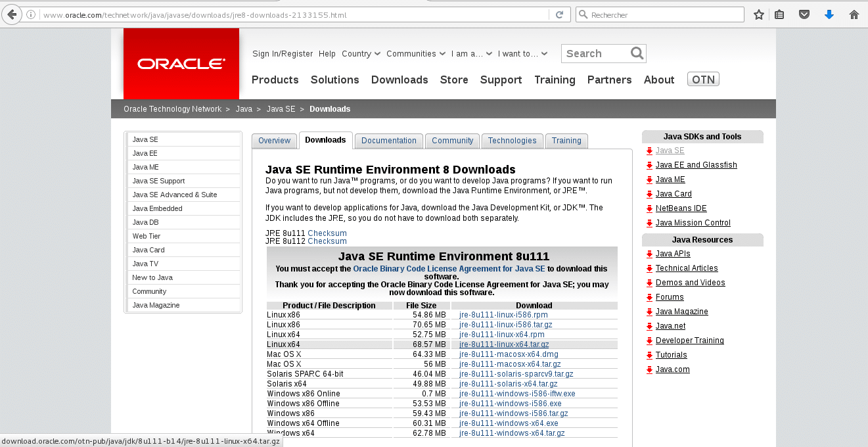Screen dimensions: 868x447
Task: Open the "I want to..." dropdown
Action: (x=522, y=54)
